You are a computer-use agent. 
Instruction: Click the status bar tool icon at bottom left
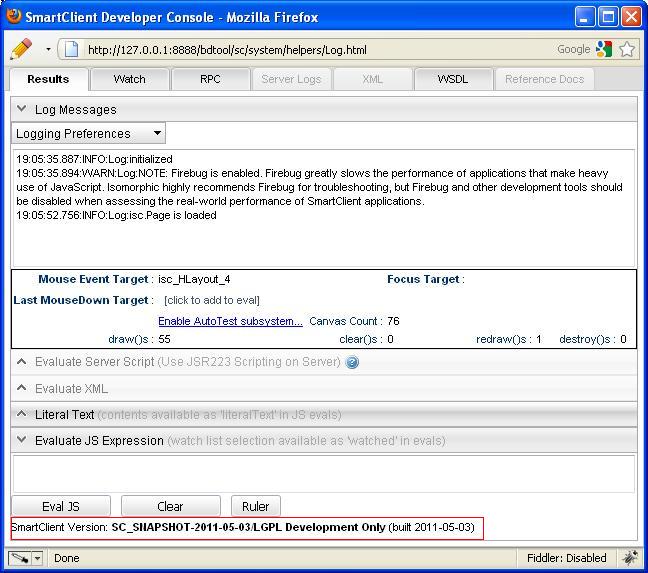(19, 558)
